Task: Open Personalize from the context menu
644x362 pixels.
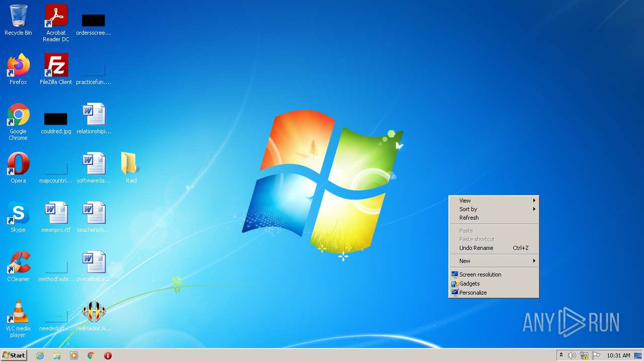Action: 494,293
